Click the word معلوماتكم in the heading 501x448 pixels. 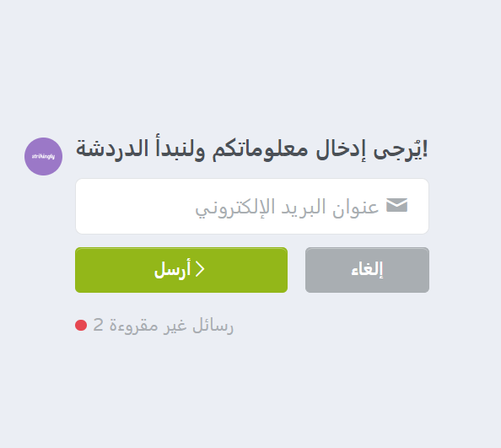[x=260, y=149]
